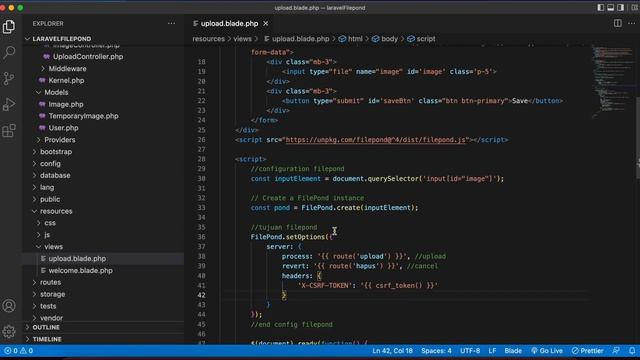Open Accounts icon in activity bar
This screenshot has height=360, width=640.
(9, 306)
